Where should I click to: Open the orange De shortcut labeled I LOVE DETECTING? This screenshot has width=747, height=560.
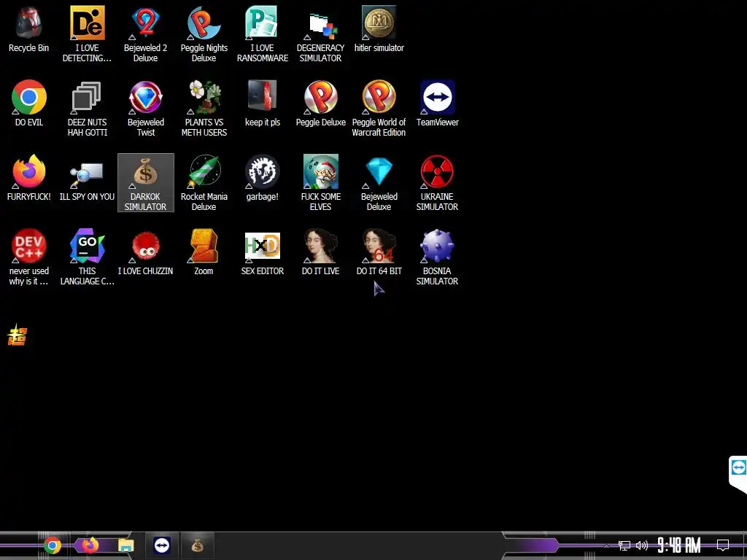click(x=88, y=34)
